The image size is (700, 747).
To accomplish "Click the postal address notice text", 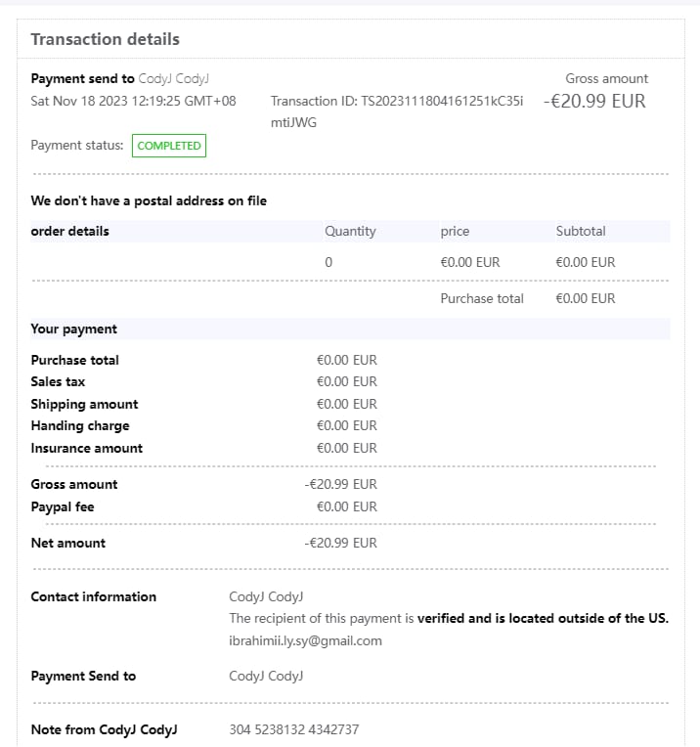I will 149,201.
